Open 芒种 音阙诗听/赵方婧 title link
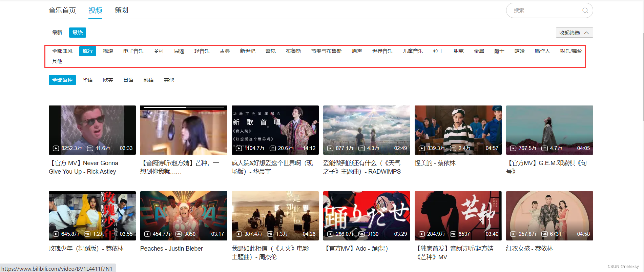This screenshot has width=644, height=272. click(x=180, y=167)
